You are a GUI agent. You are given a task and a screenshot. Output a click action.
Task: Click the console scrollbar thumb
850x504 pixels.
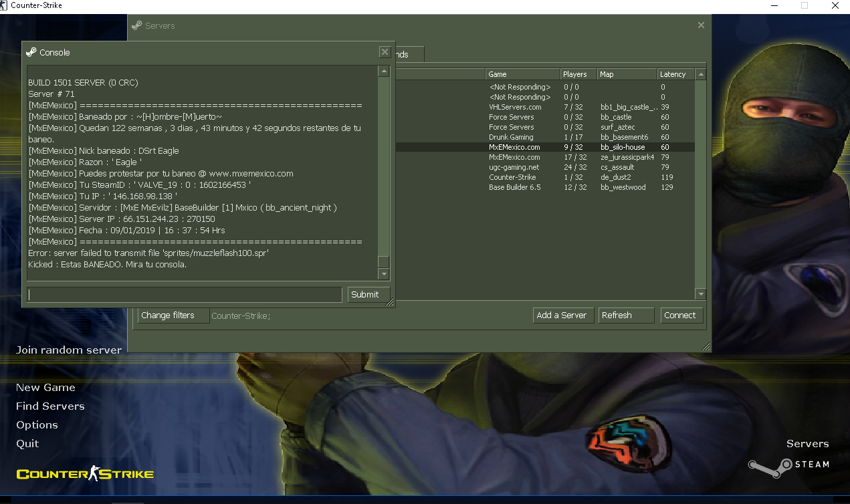pos(383,261)
